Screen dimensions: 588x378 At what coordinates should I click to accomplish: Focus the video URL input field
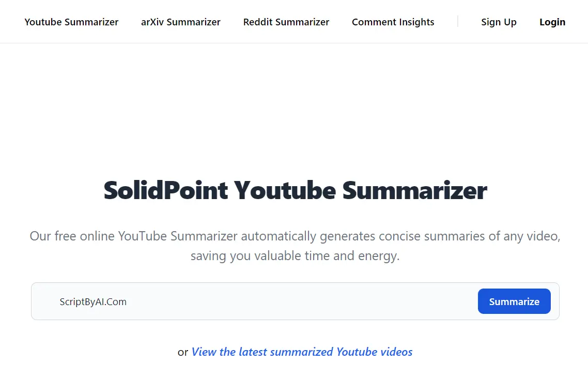pyautogui.click(x=258, y=301)
